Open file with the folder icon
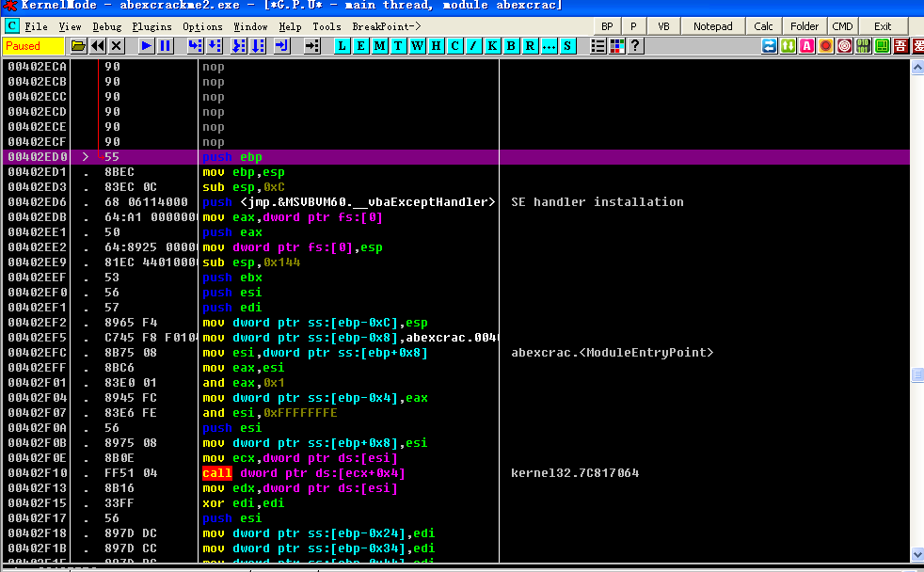 (x=78, y=46)
